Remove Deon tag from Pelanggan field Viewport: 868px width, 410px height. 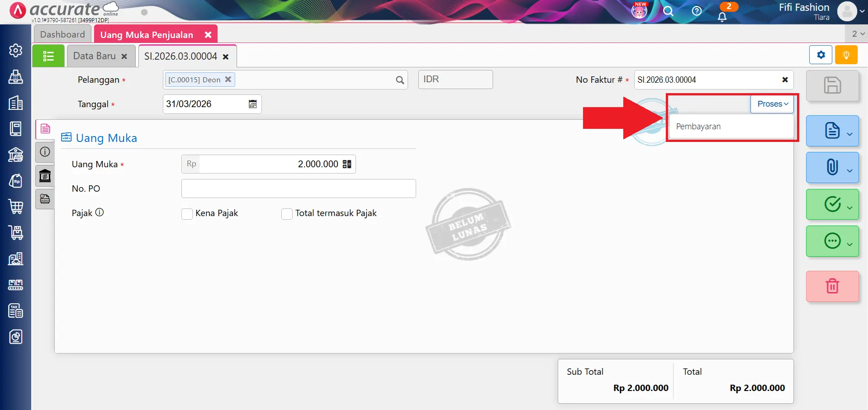(228, 79)
